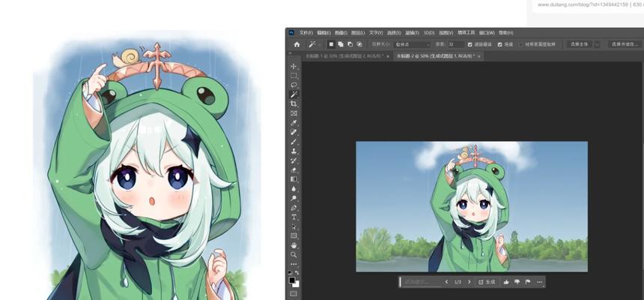Viewport: 644px width, 300px height.
Task: Open the Select (选择) menu
Action: (x=394, y=33)
